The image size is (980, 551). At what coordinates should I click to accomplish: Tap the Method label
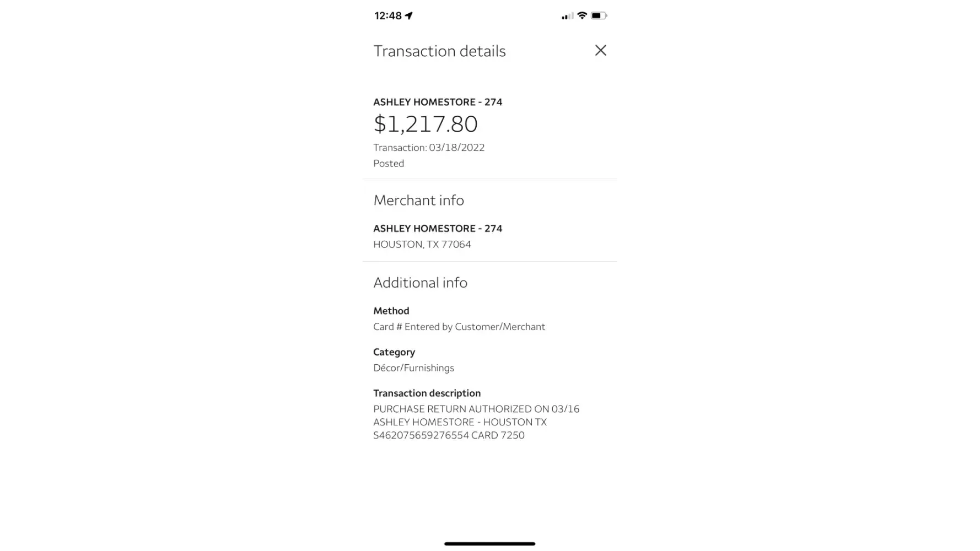391,311
